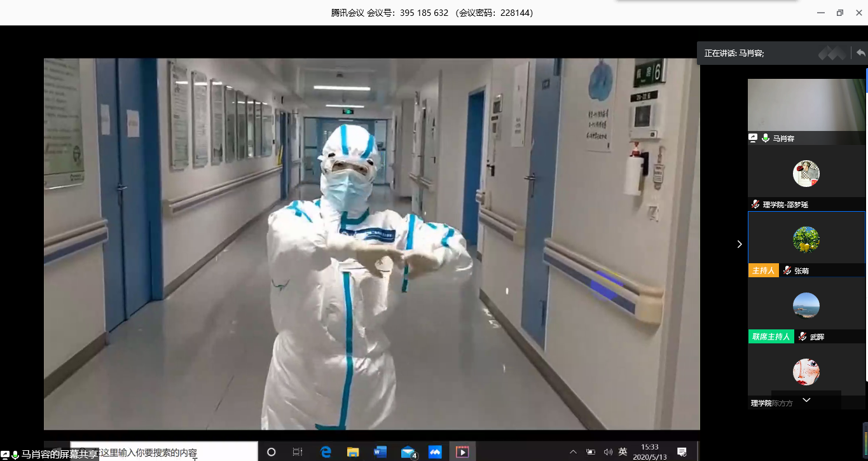
Task: Click 马肖容's screen sharing indicator icon
Action: coord(754,138)
